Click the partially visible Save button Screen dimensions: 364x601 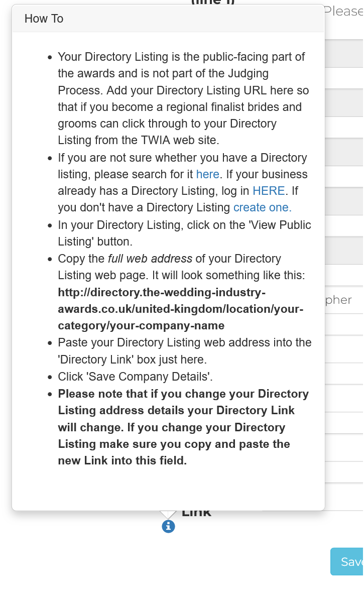[x=347, y=561]
